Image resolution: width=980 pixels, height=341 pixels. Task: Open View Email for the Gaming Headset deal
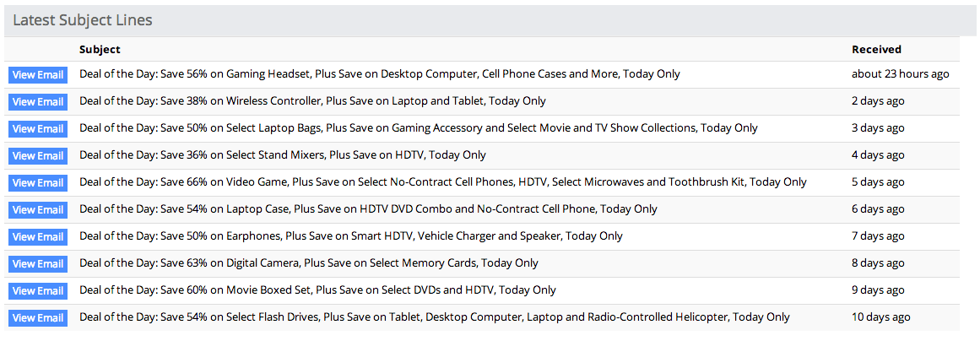(x=38, y=75)
